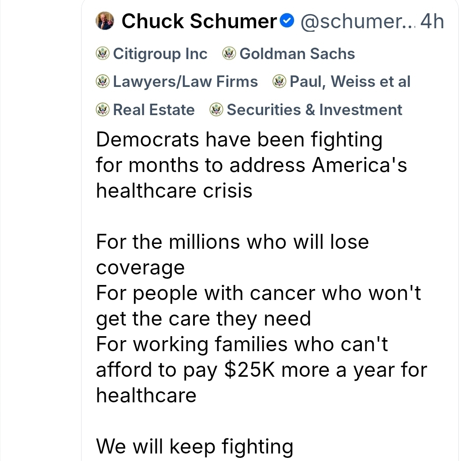Click the seal icon beside Paul, Weiss

pyautogui.click(x=279, y=82)
